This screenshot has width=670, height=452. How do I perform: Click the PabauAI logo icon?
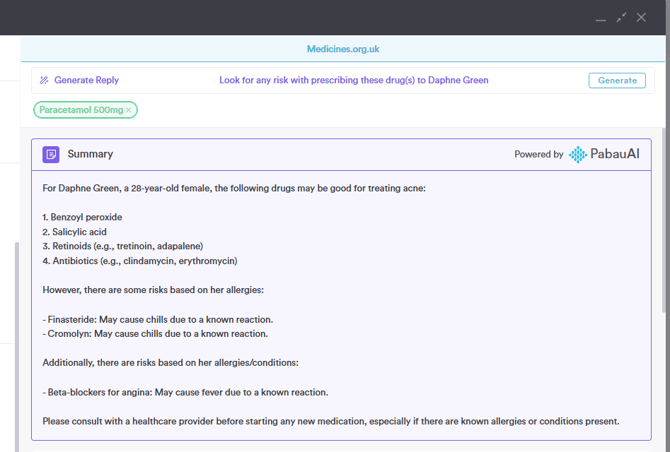point(577,154)
